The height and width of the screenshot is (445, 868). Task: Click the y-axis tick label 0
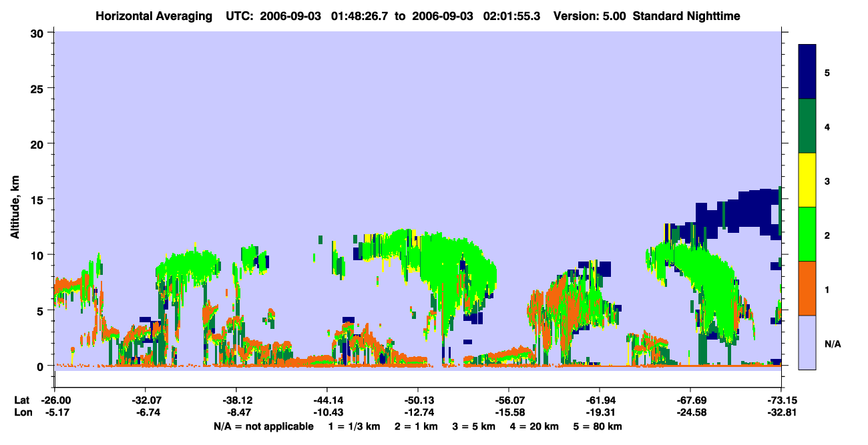(x=41, y=366)
